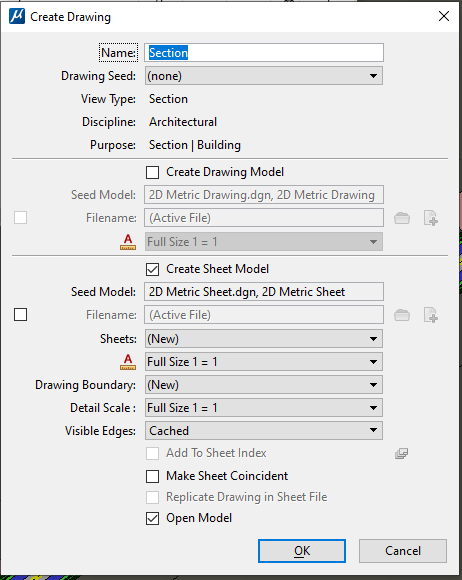Image resolution: width=462 pixels, height=580 pixels.
Task: Click the Name input field containing Section
Action: (x=264, y=53)
